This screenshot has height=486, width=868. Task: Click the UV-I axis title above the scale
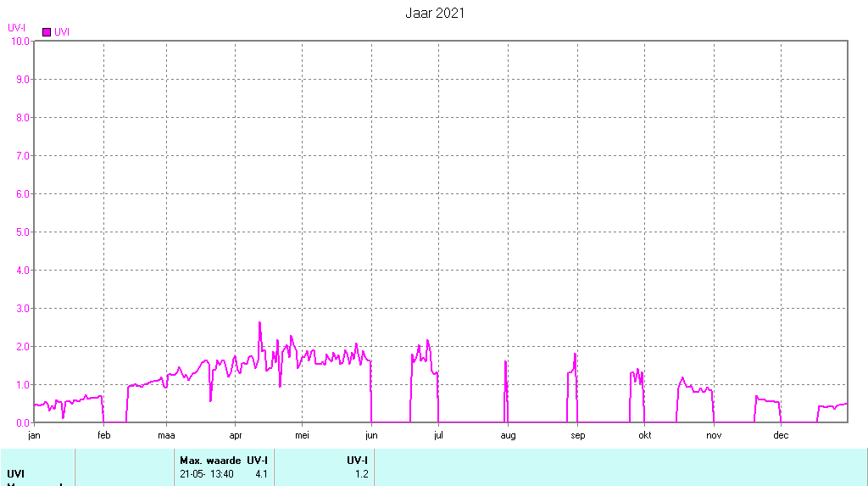pos(16,28)
